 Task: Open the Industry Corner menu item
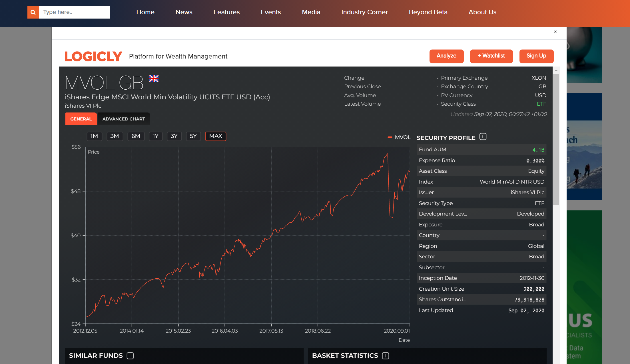[x=364, y=12]
